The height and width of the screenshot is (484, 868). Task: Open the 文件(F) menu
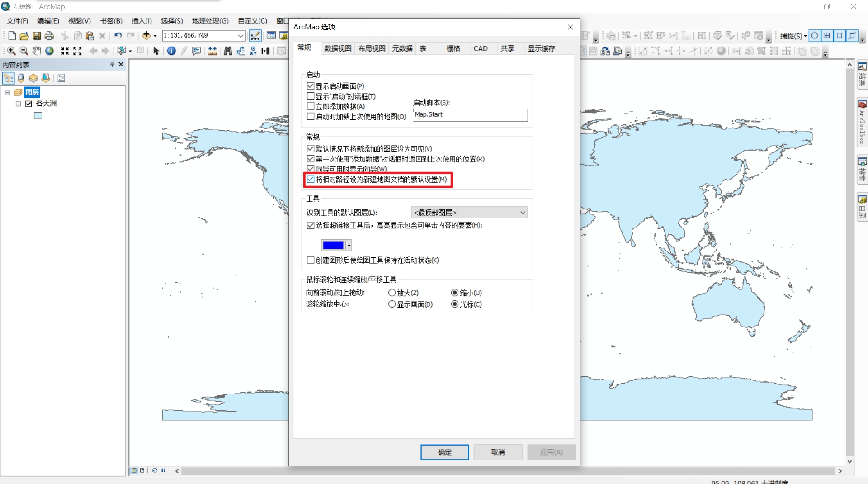[x=17, y=21]
